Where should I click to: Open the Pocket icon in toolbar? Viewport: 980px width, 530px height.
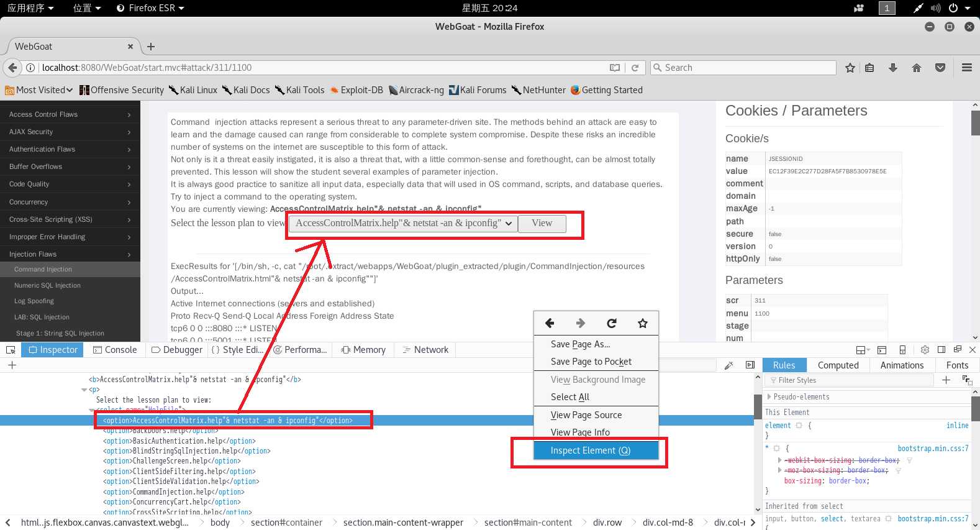[940, 68]
